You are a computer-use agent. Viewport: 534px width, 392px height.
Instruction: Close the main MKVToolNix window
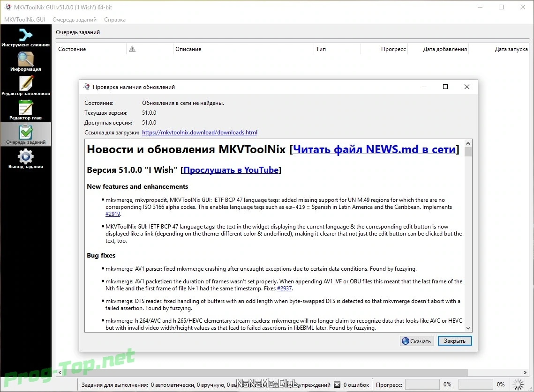pyautogui.click(x=523, y=7)
